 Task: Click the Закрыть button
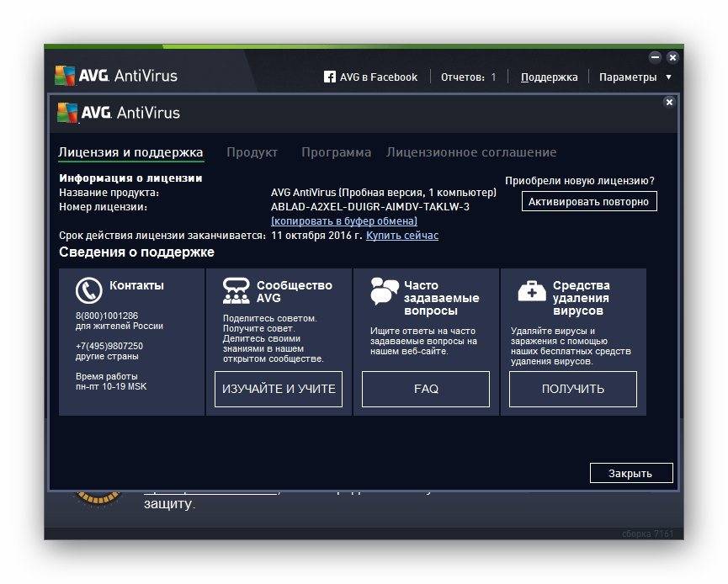click(631, 473)
